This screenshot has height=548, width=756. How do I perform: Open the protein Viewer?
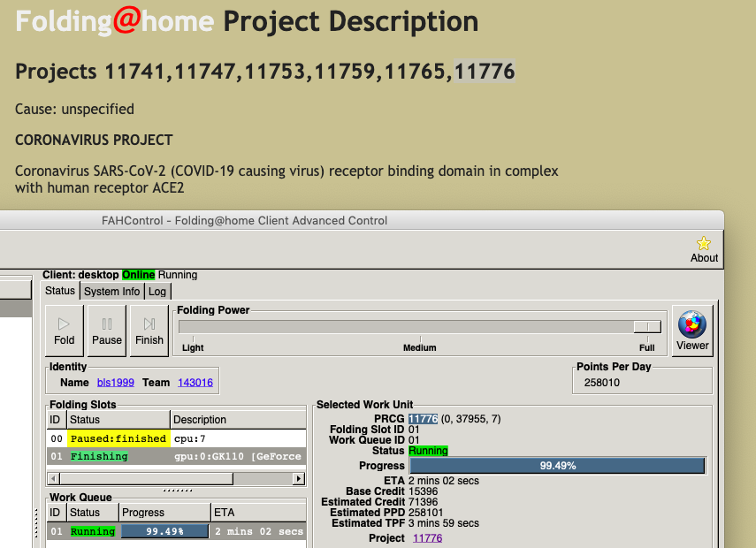[692, 331]
